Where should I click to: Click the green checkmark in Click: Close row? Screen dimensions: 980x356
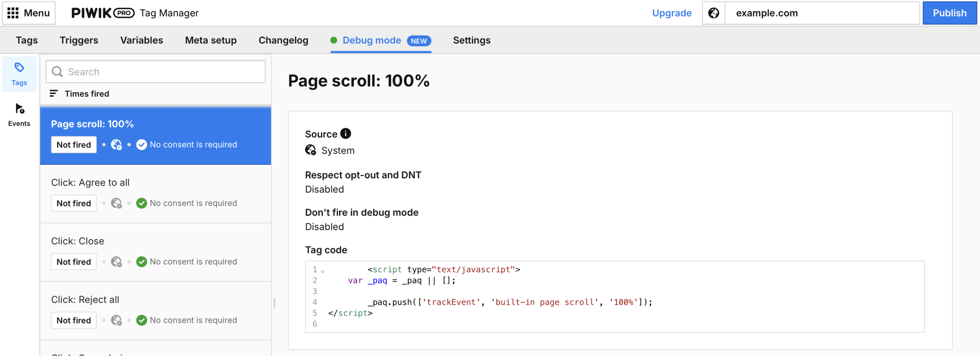point(142,262)
